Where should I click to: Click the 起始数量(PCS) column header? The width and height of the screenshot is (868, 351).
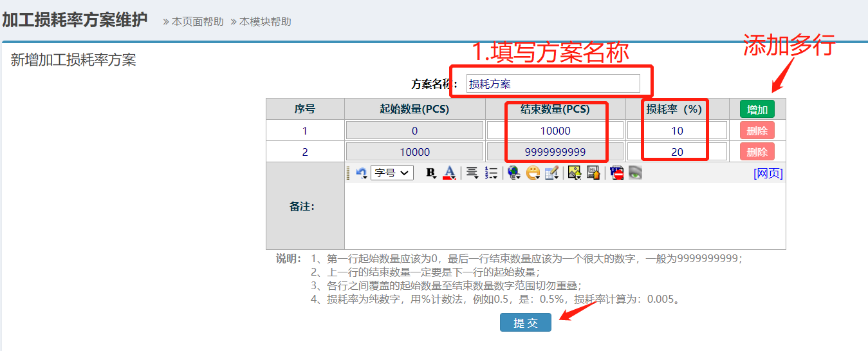pyautogui.click(x=414, y=109)
